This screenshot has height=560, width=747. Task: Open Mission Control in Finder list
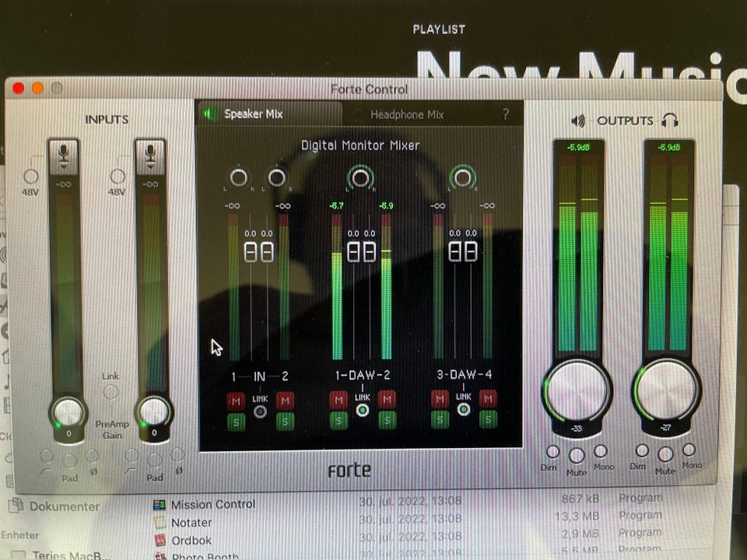click(x=213, y=504)
